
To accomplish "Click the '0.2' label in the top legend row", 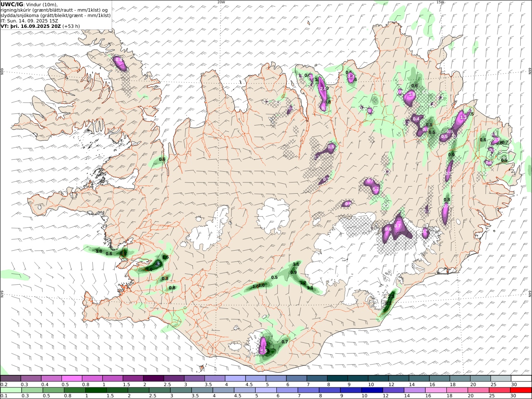I will pos(3,384).
